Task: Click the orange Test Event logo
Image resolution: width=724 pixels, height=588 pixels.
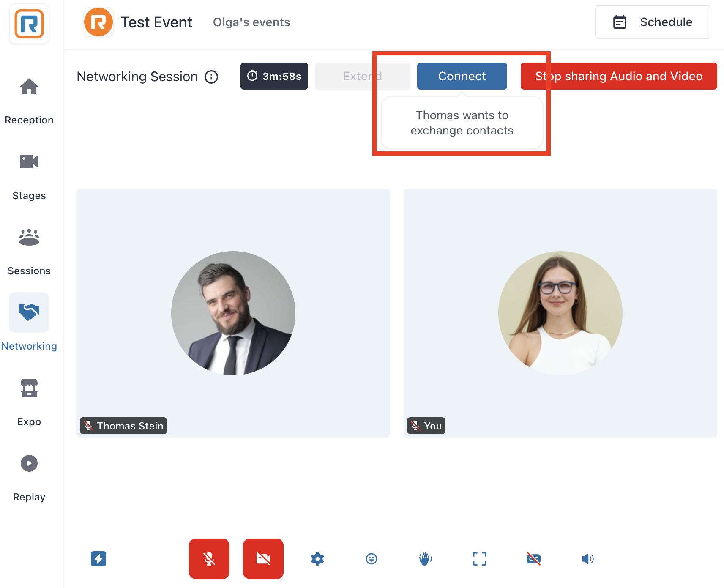Action: (98, 22)
